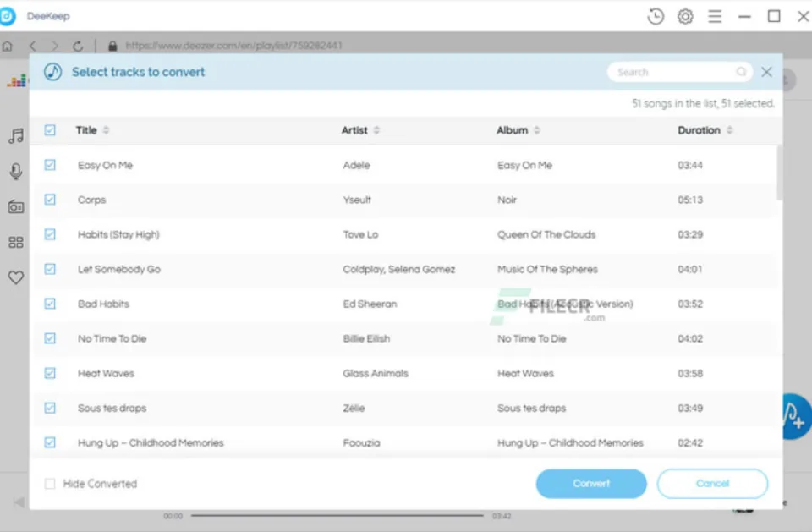Close the Select tracks dialog
Screen dimensions: 812x532
coord(767,72)
